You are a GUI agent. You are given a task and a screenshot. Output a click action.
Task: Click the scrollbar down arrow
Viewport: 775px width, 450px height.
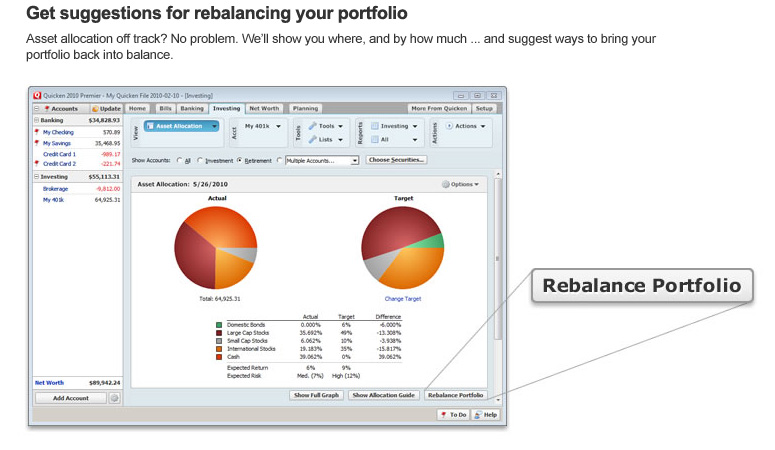[498, 400]
